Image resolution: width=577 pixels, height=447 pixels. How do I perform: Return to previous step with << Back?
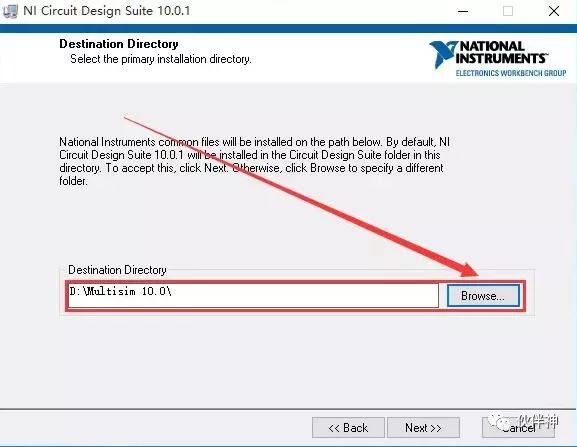pyautogui.click(x=348, y=428)
